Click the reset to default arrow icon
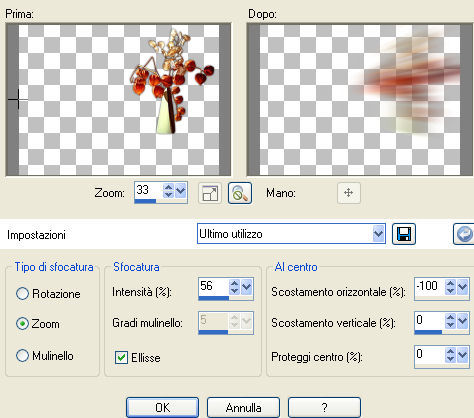474x418 pixels. click(464, 234)
